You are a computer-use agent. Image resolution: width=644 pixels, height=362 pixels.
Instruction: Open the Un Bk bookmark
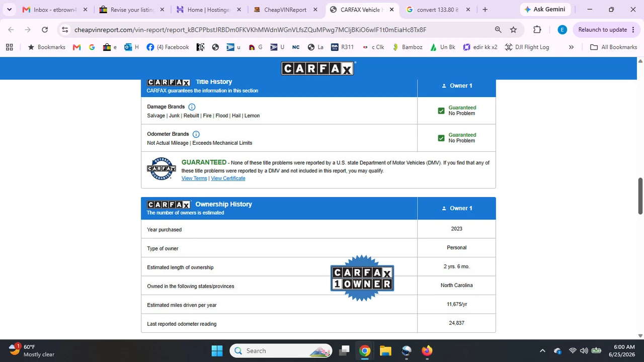click(442, 47)
